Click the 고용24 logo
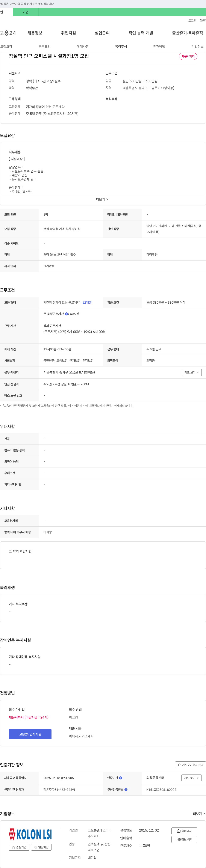This screenshot has width=206, height=868. [8, 33]
